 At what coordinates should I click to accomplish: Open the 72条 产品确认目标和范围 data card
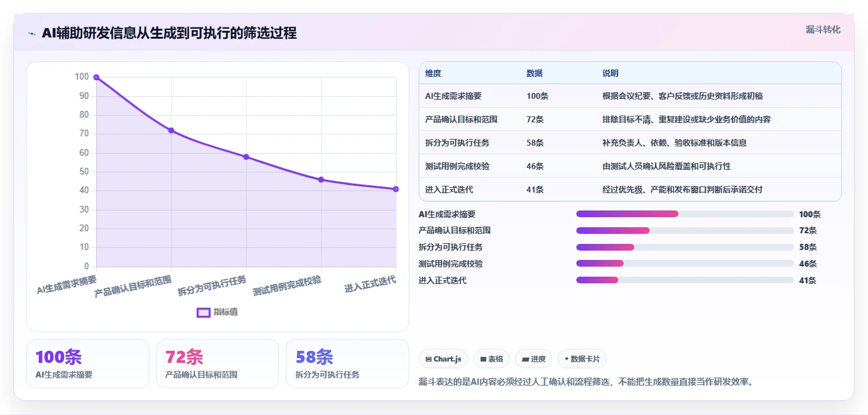[217, 364]
